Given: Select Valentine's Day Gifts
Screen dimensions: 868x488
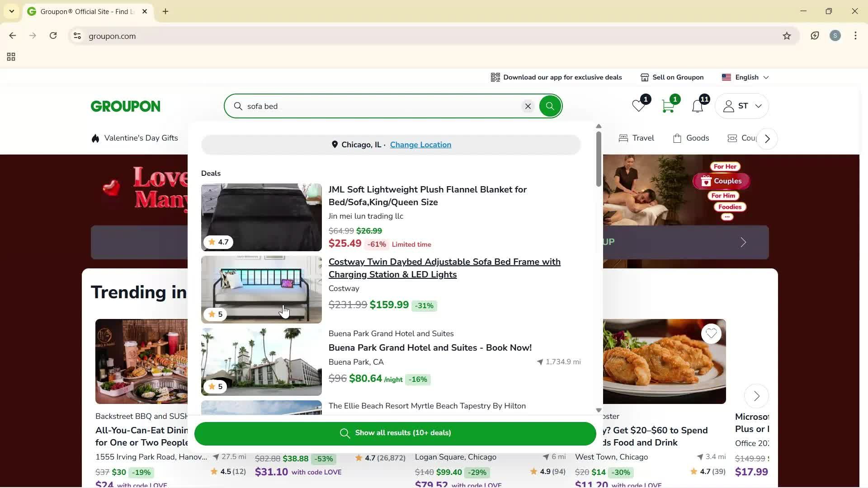Looking at the screenshot, I should [140, 138].
